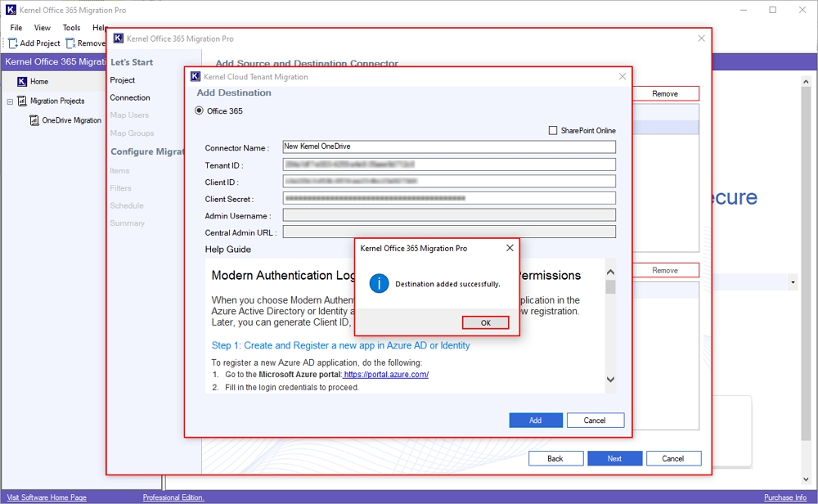818x504 pixels.
Task: Click the blue info icon in message box
Action: (x=379, y=284)
